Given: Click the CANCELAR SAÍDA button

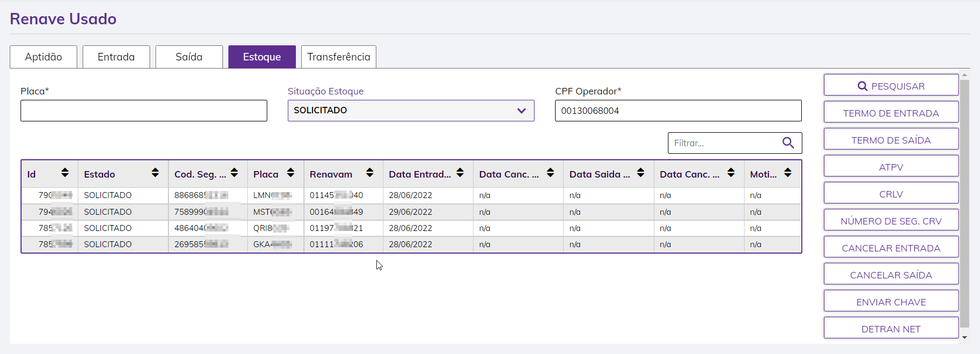Looking at the screenshot, I should pos(891,275).
